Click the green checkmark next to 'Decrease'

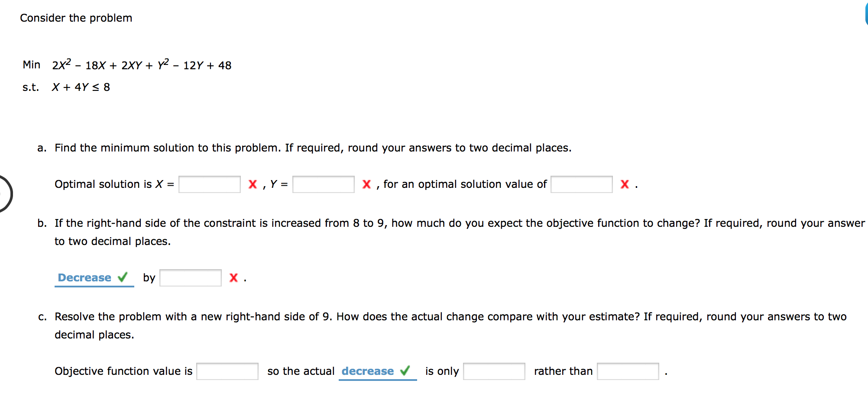click(123, 277)
